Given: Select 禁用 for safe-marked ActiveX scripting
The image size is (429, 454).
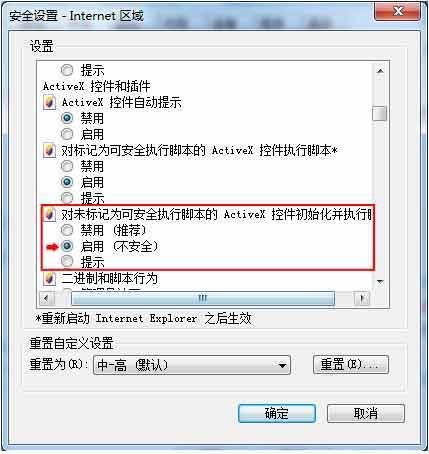Looking at the screenshot, I should click(67, 166).
